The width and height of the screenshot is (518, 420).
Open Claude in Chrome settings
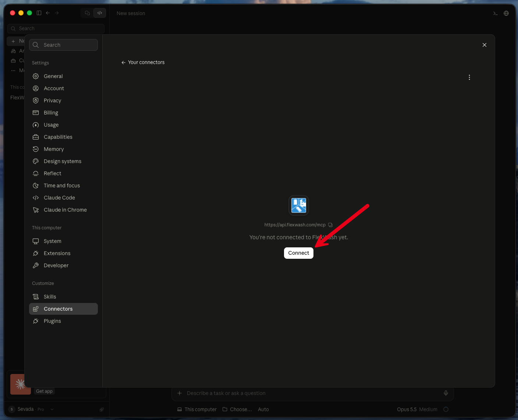click(63, 210)
